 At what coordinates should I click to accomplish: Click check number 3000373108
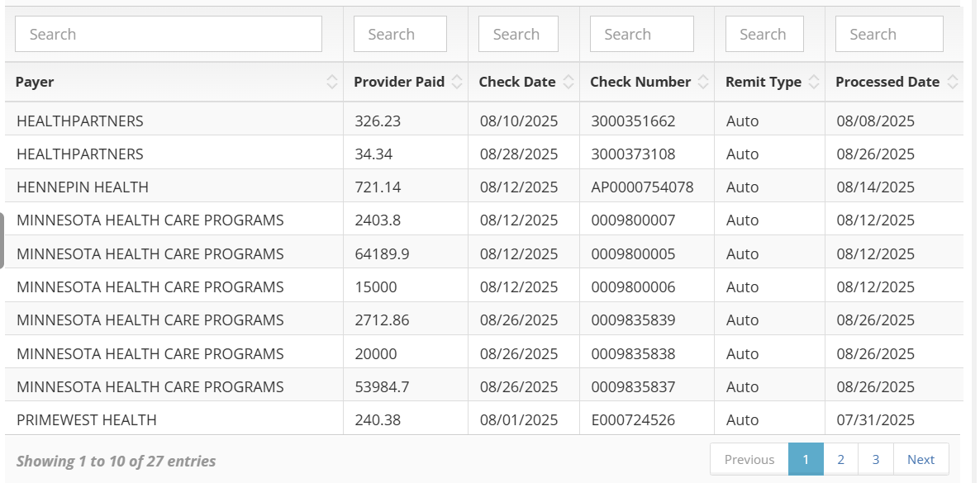click(x=633, y=154)
